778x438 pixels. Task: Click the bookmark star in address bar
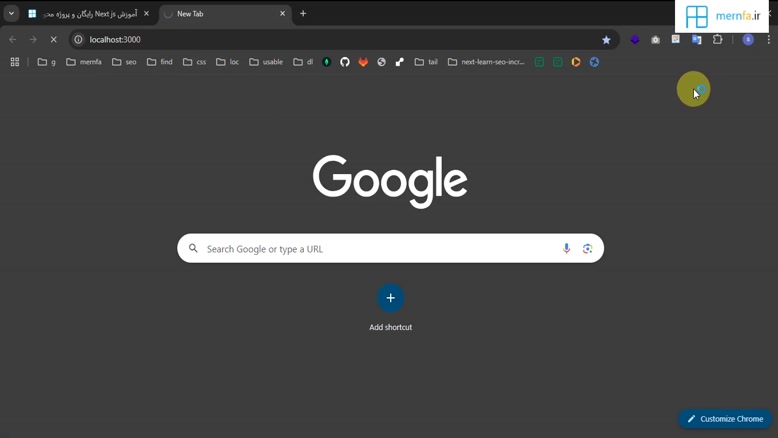click(606, 40)
